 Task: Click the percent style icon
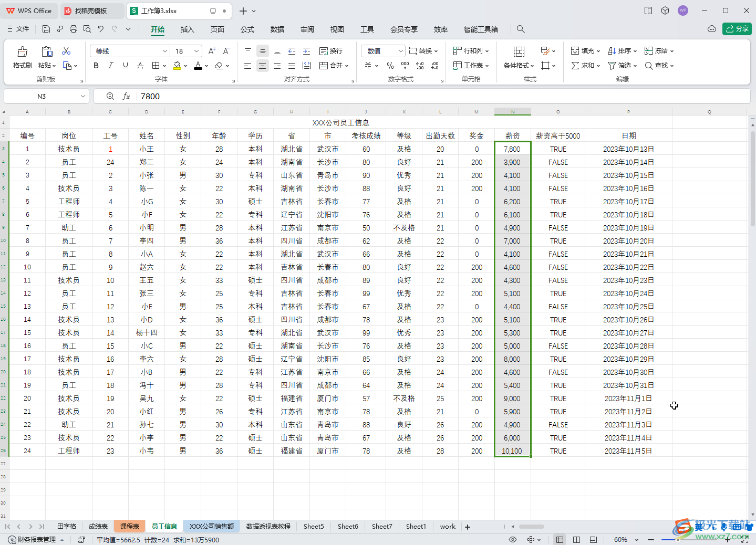[390, 66]
